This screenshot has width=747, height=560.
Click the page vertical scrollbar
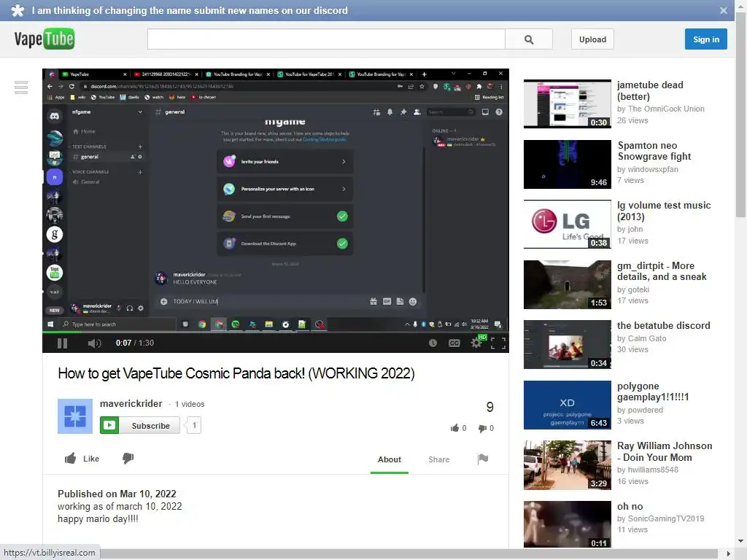coord(741,114)
